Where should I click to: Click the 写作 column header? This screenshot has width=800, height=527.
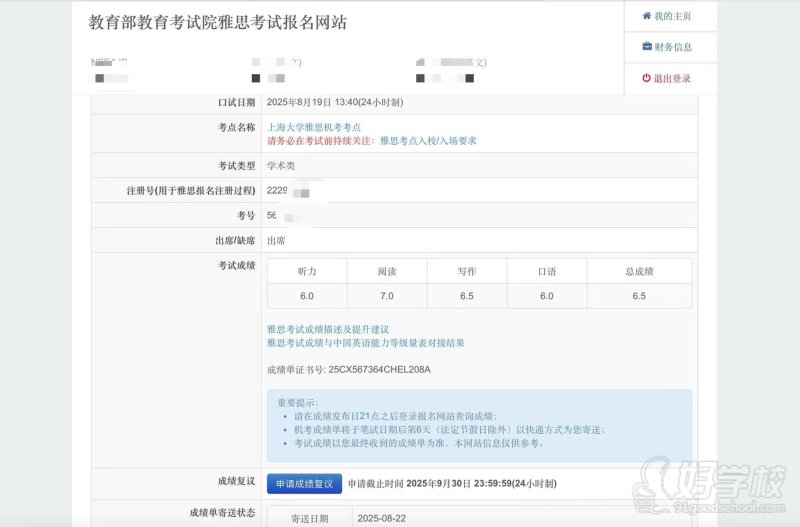(x=467, y=271)
